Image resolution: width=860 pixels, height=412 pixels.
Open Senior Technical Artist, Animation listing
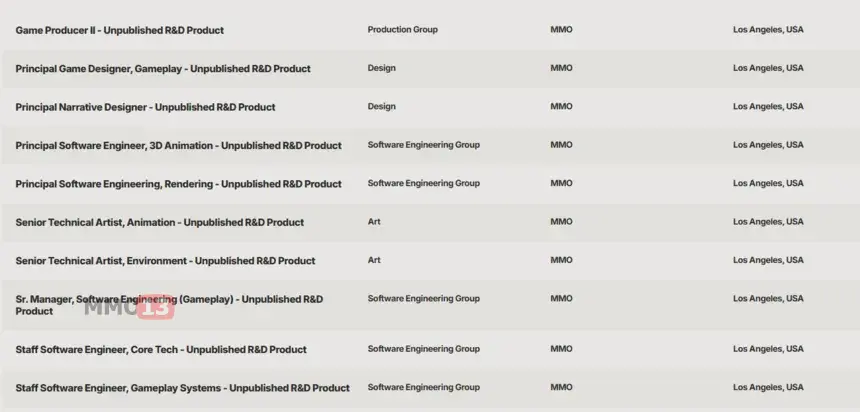click(x=159, y=222)
